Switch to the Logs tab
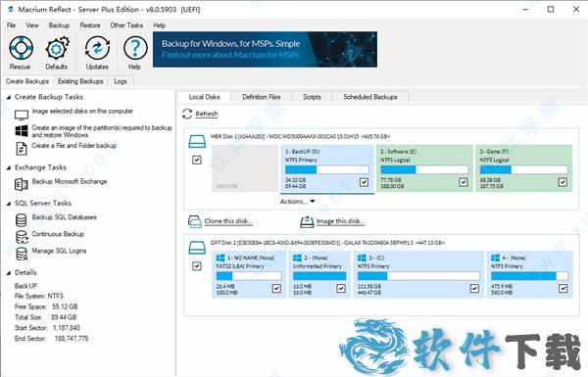588x377 pixels. 121,81
